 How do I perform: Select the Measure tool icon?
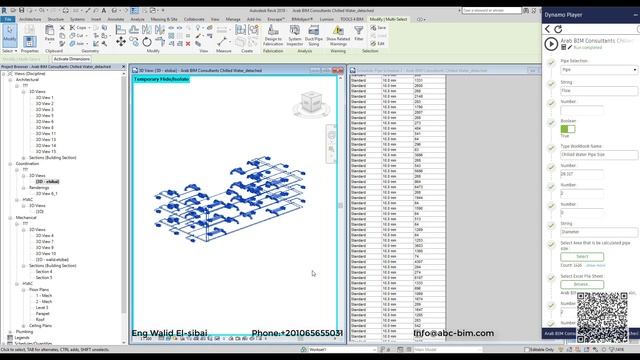[x=222, y=42]
